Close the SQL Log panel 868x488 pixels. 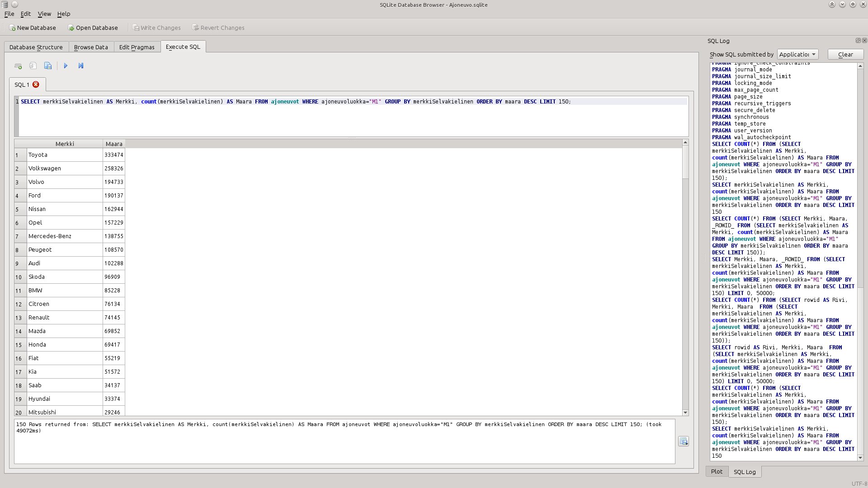pyautogui.click(x=864, y=41)
